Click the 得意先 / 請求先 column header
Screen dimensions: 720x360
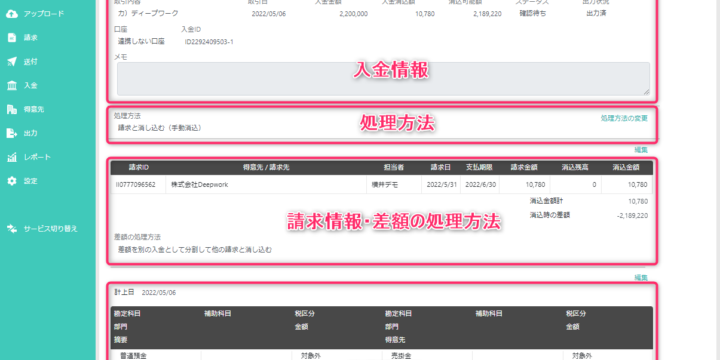point(266,168)
